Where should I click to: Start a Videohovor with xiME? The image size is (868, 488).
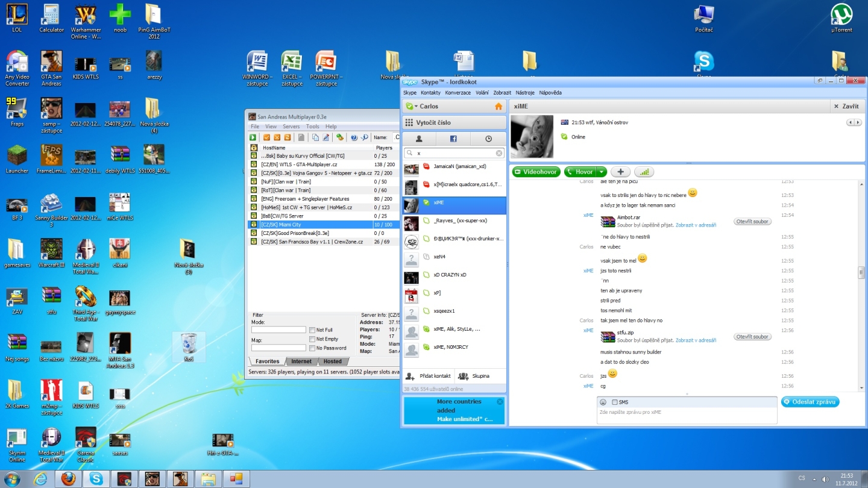pyautogui.click(x=536, y=172)
